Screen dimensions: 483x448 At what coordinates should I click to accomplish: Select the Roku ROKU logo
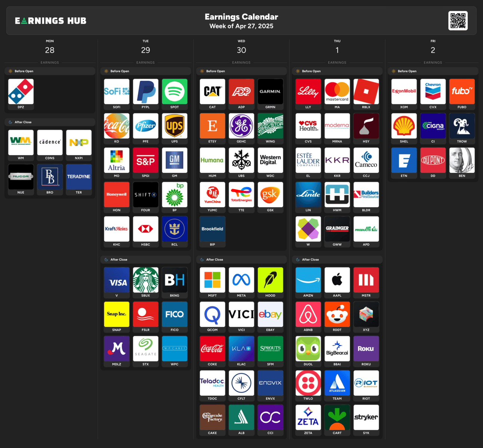[x=366, y=349]
